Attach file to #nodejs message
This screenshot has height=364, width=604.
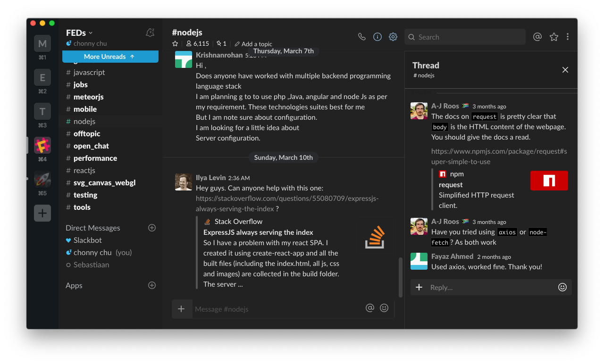182,309
